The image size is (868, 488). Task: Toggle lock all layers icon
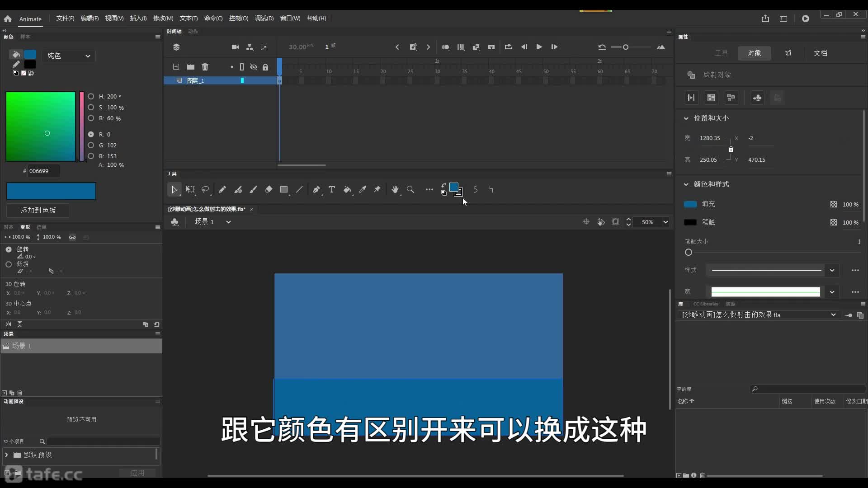point(265,67)
